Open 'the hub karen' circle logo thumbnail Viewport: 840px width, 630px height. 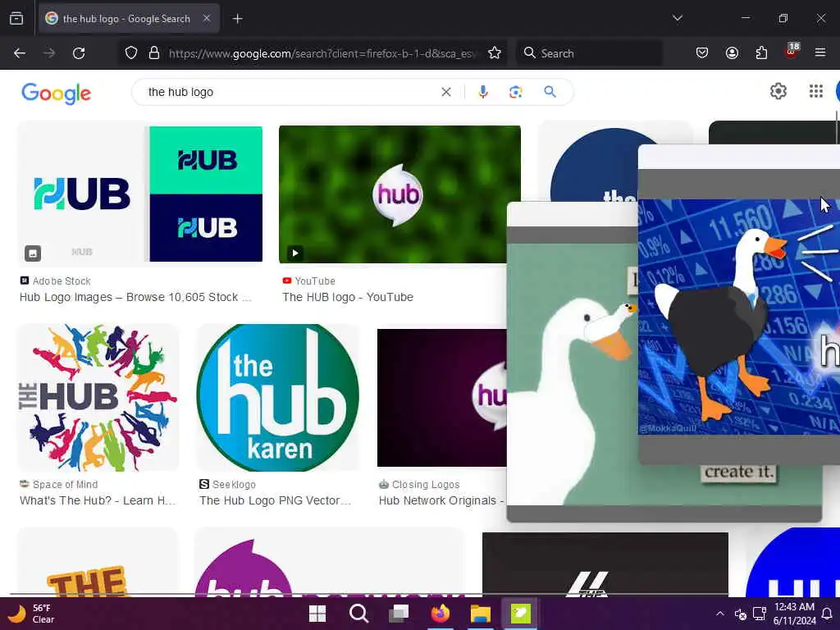277,398
